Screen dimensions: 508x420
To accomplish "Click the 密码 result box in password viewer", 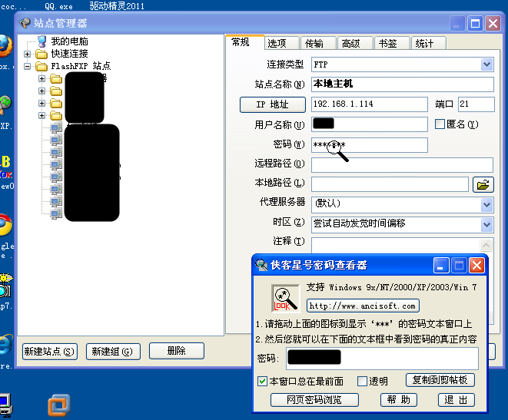I will pyautogui.click(x=382, y=359).
